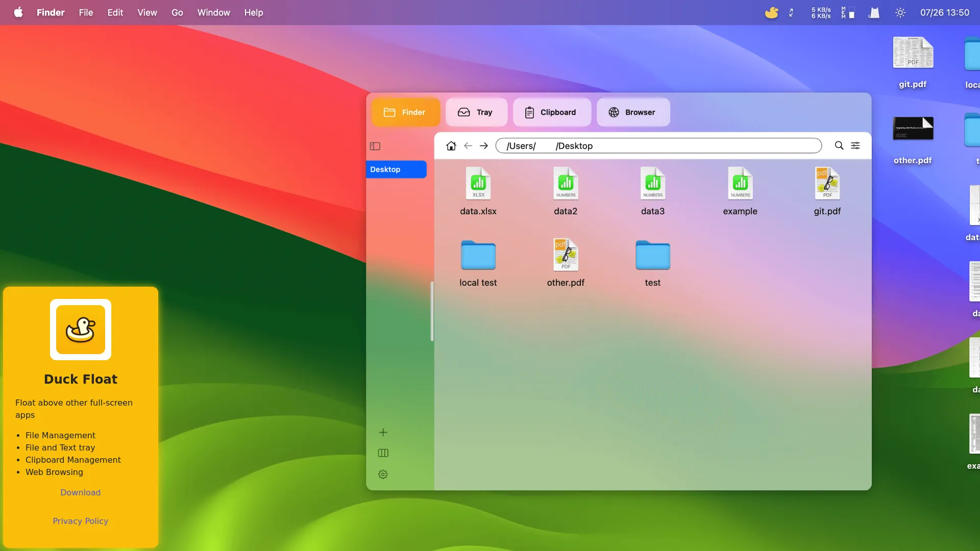This screenshot has width=980, height=551.
Task: Click the cat-shaped icon in menu bar
Action: [874, 13]
